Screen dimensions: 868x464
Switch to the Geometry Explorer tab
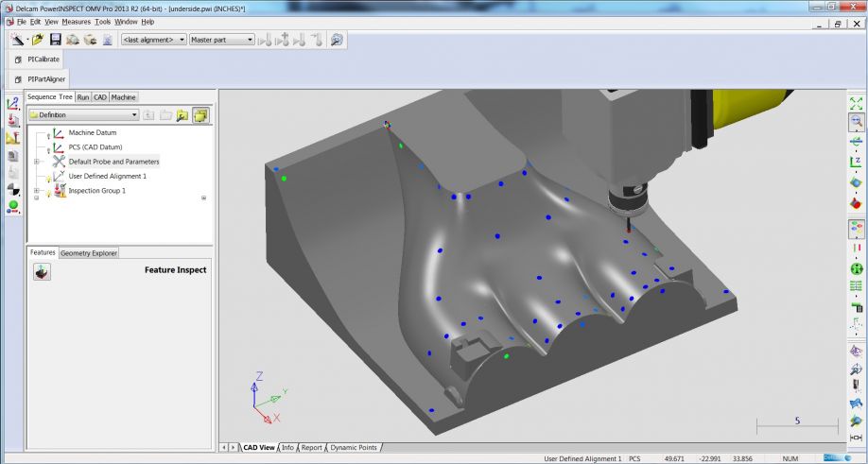pyautogui.click(x=89, y=253)
